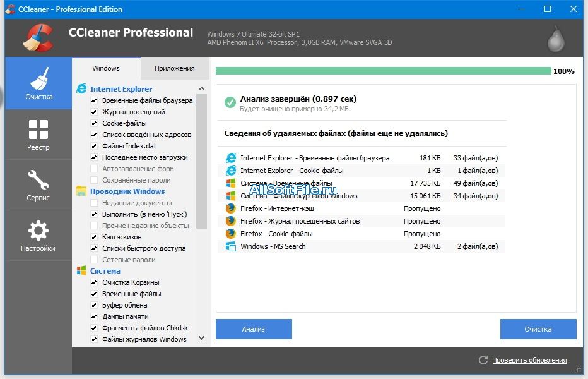This screenshot has height=379, width=588.
Task: Toggle the Cookie-файлы checkbox
Action: pos(94,123)
